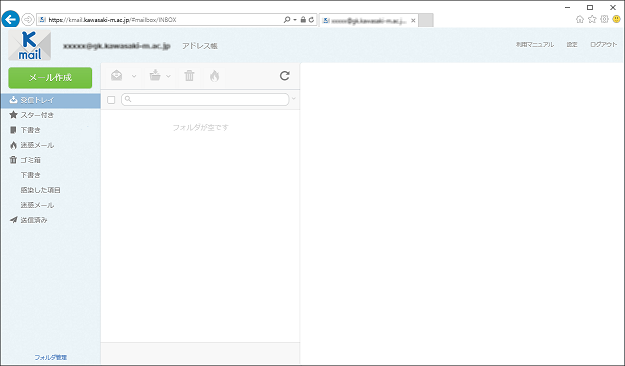Screen dimensions: 625x366
Task: Open a new browser tab
Action: tap(426, 20)
